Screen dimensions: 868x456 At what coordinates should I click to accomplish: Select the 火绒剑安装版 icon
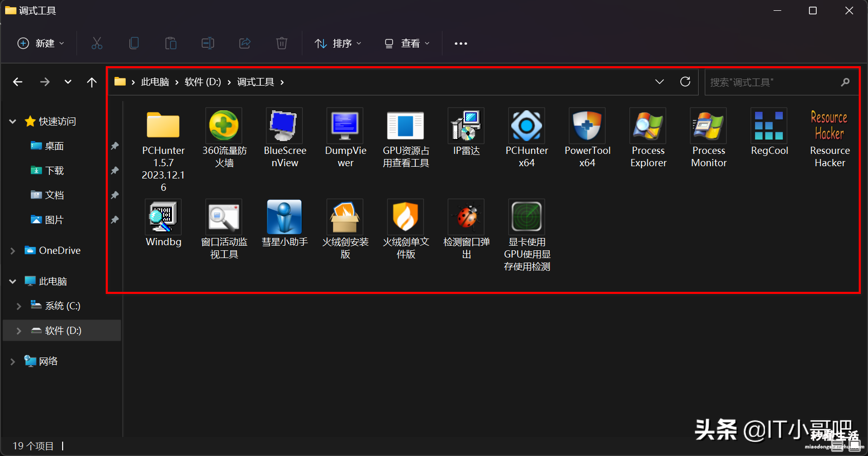click(345, 217)
